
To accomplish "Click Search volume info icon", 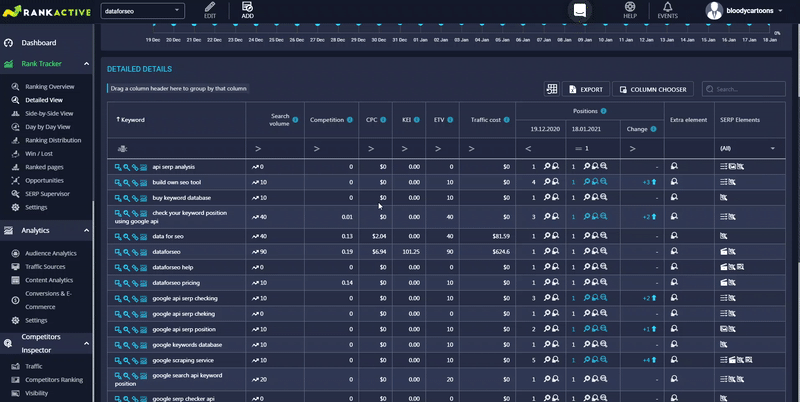I will [295, 120].
